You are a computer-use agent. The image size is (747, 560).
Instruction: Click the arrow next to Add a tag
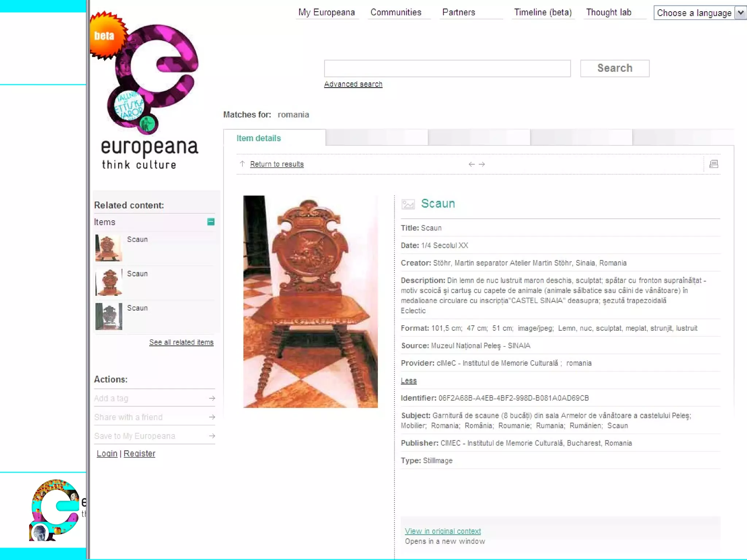point(212,398)
